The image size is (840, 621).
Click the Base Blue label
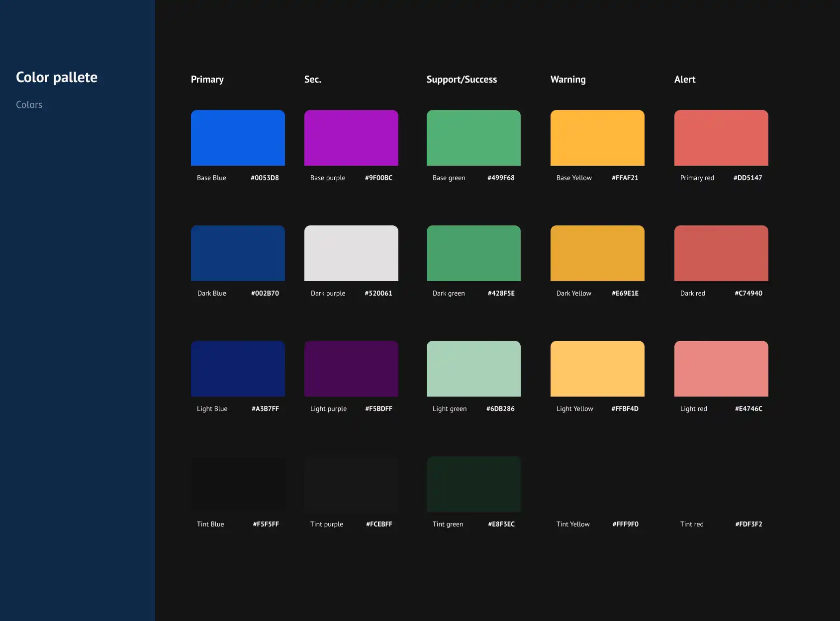211,178
